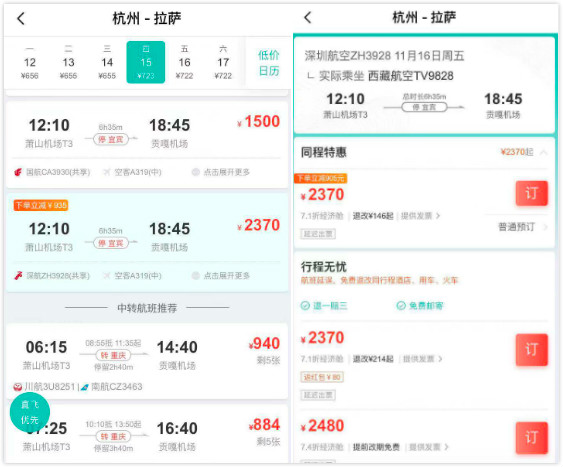The width and height of the screenshot is (563, 467).
Task: Open the 低价日历 low-price calendar
Action: 269,63
